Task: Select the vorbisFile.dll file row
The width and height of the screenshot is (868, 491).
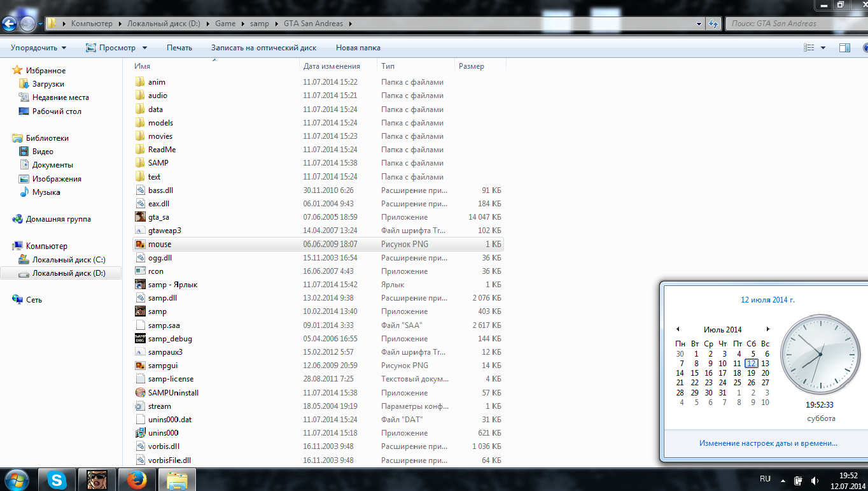Action: click(319, 460)
